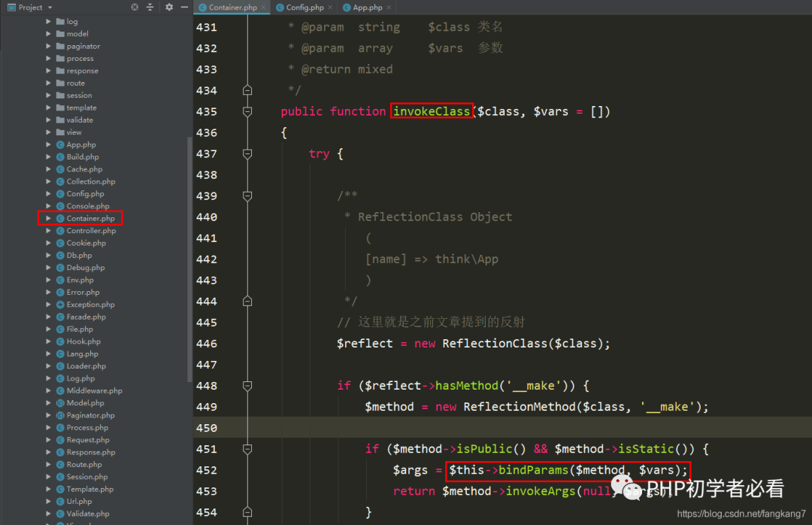Expand the model folder
This screenshot has width=812, height=525.
click(x=48, y=34)
